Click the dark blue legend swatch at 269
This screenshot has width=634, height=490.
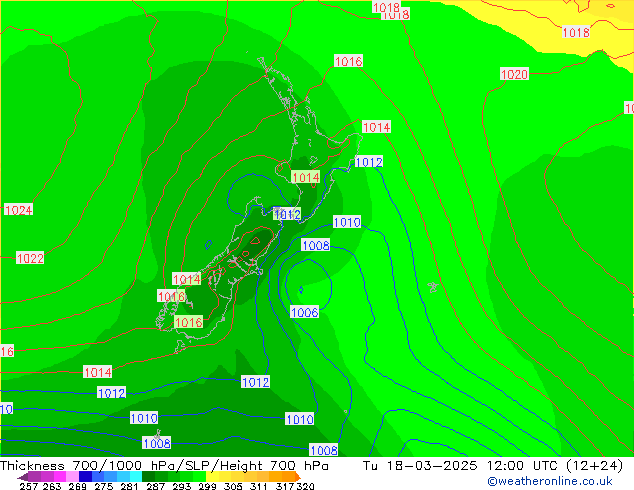tap(85, 477)
